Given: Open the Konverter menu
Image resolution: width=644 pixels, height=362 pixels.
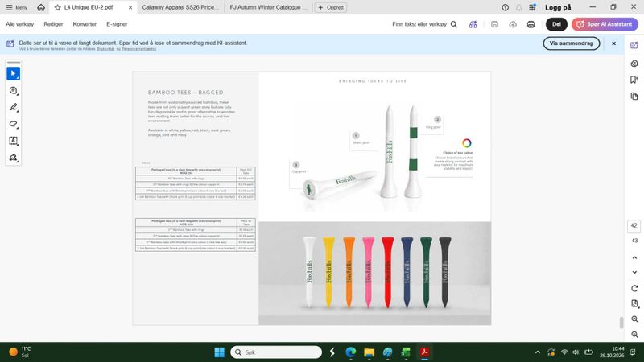Looking at the screenshot, I should [85, 24].
